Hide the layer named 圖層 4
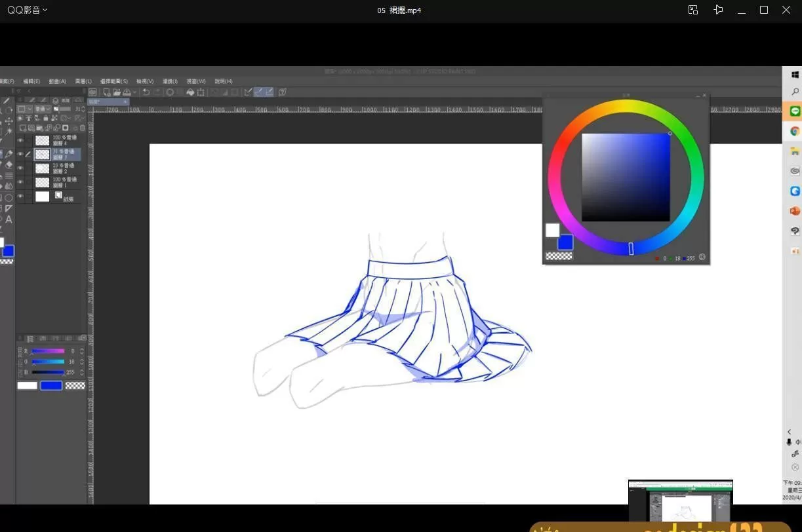The image size is (802, 532). (20, 140)
